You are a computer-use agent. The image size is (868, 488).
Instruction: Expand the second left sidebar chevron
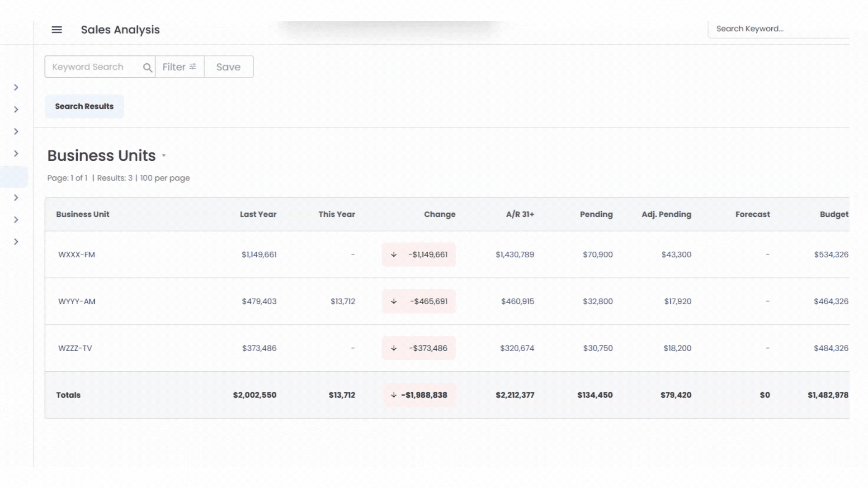16,109
